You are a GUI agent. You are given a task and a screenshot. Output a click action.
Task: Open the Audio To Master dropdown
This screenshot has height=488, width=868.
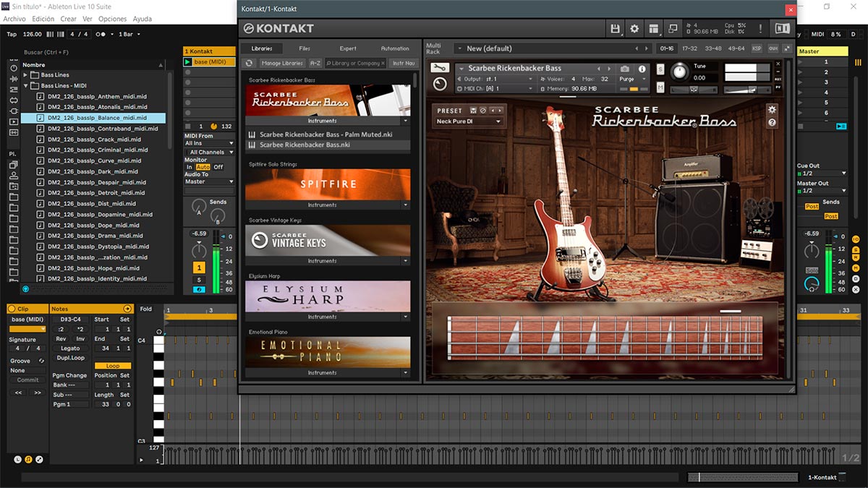pyautogui.click(x=210, y=181)
